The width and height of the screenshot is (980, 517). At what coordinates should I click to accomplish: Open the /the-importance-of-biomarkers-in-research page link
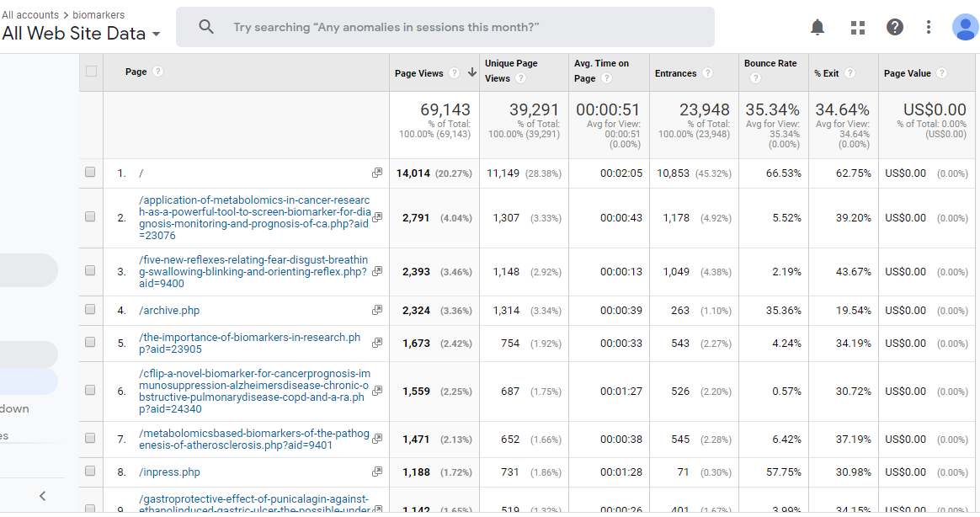(249, 343)
